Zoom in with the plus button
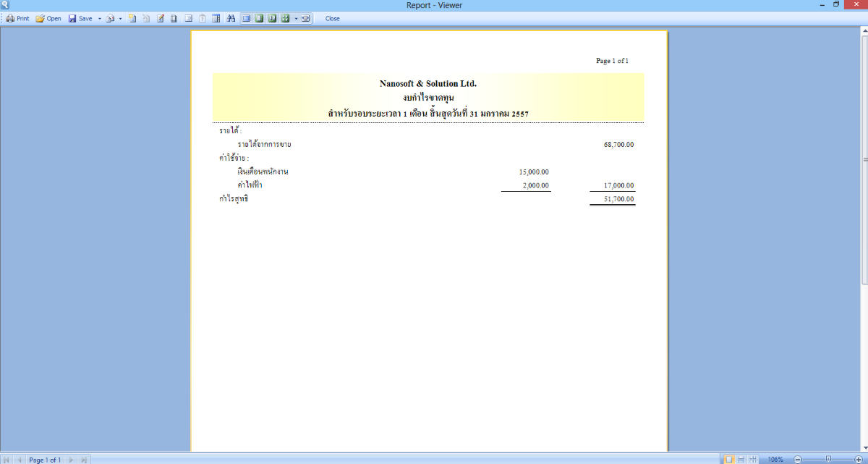The image size is (868, 464). tap(858, 460)
